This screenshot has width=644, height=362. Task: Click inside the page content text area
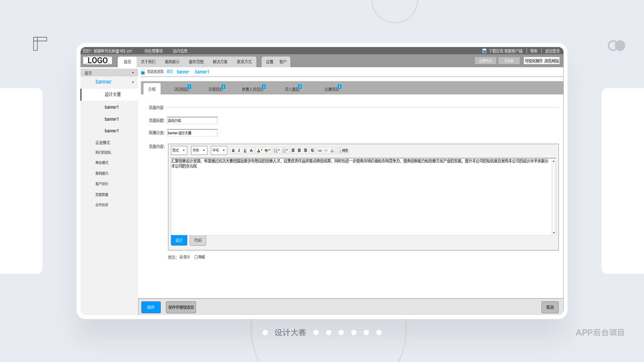(360, 196)
